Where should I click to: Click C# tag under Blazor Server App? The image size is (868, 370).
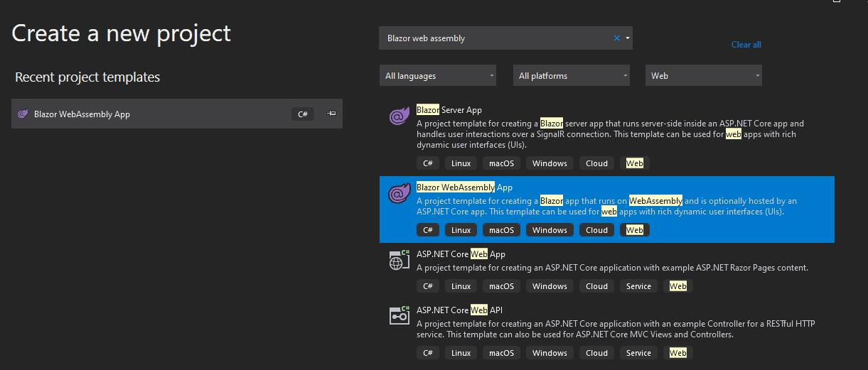[427, 163]
